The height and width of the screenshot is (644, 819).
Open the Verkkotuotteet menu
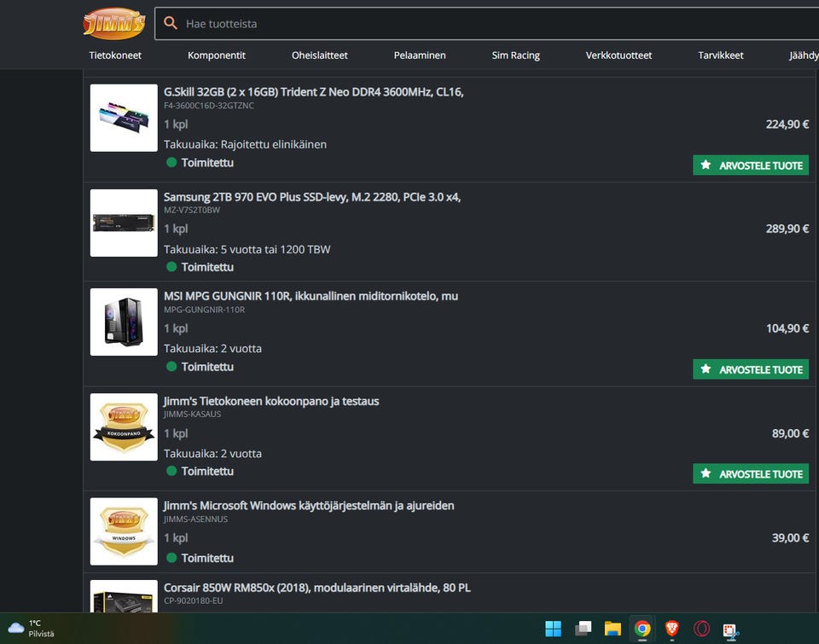[619, 55]
